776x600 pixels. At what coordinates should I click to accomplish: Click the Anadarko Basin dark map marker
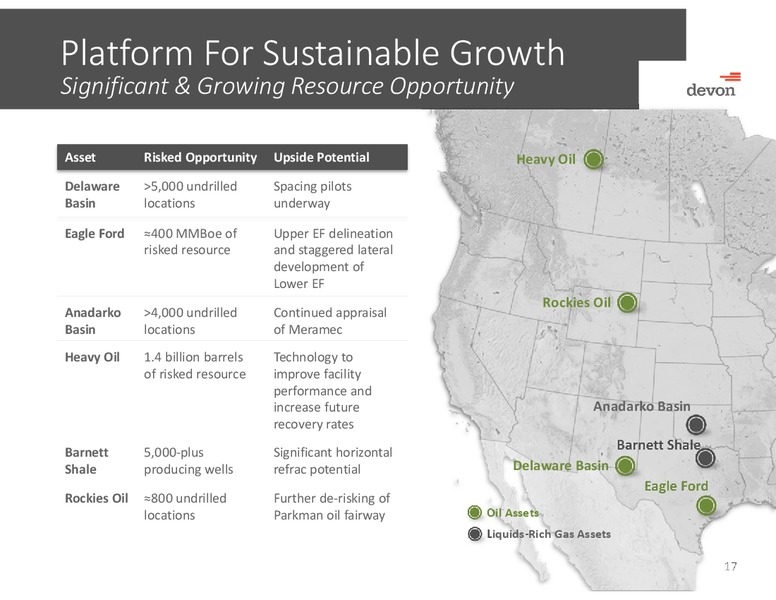696,425
